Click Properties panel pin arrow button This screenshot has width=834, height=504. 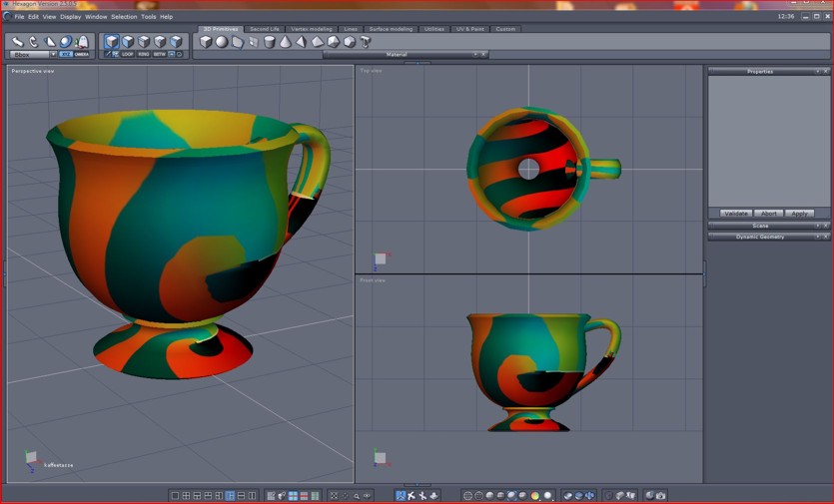point(817,71)
